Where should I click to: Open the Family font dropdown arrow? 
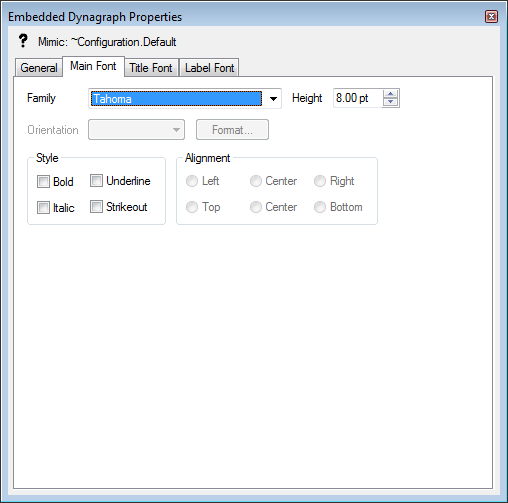click(273, 99)
